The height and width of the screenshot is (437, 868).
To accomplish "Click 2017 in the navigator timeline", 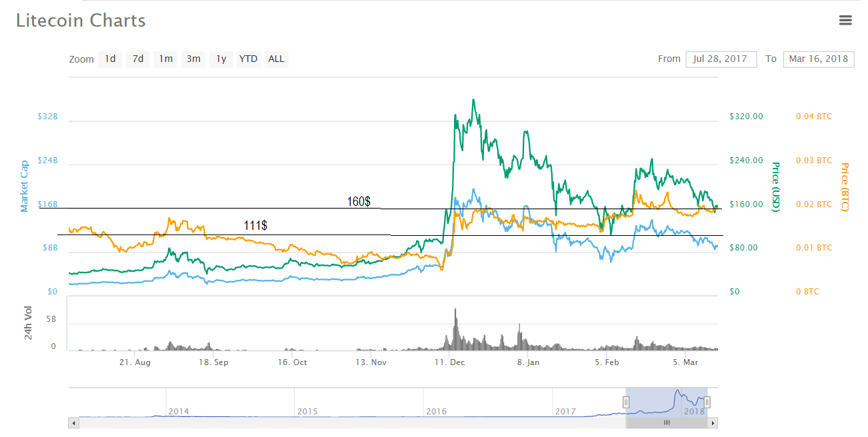I will click(565, 411).
